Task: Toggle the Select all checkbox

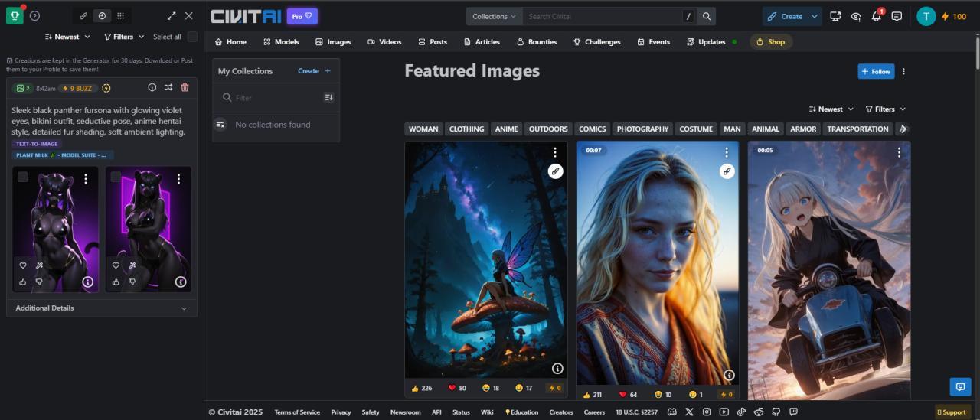Action: pyautogui.click(x=192, y=37)
